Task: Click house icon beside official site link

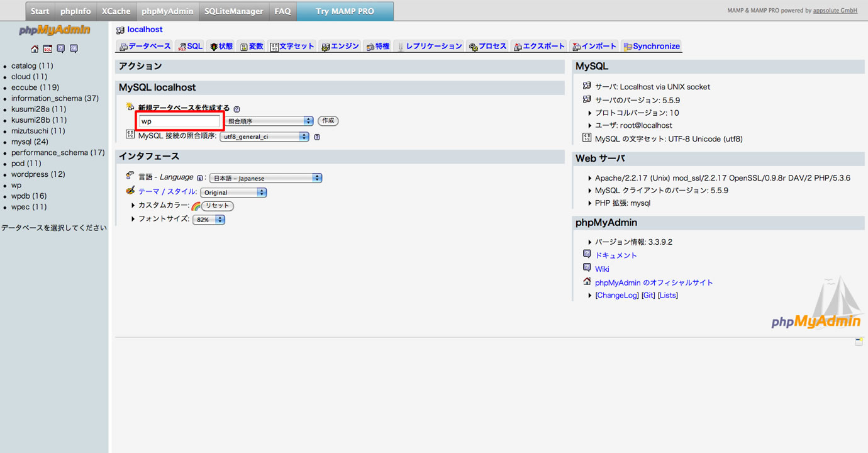Action: [587, 282]
